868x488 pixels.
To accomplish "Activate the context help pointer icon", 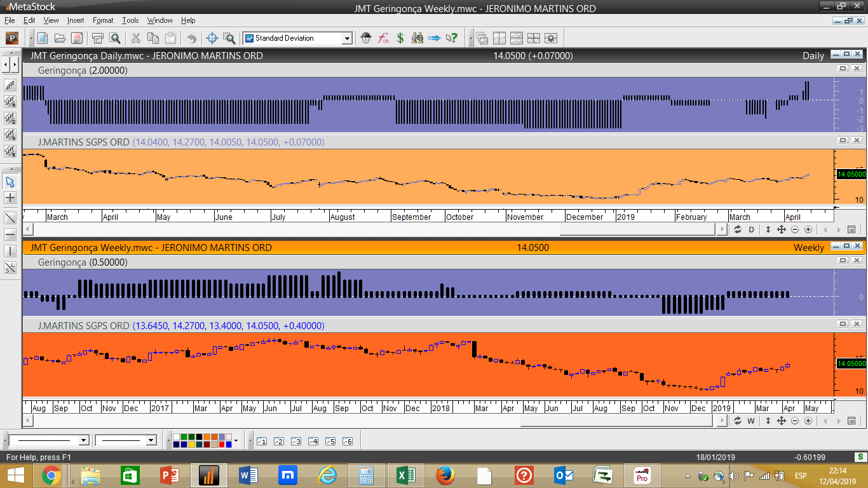I will coord(451,38).
